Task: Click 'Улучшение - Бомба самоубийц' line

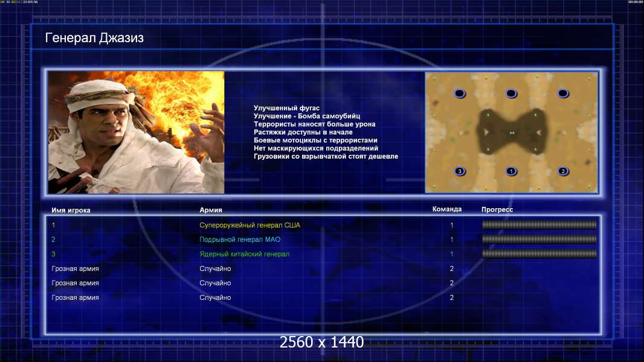Action: point(307,116)
